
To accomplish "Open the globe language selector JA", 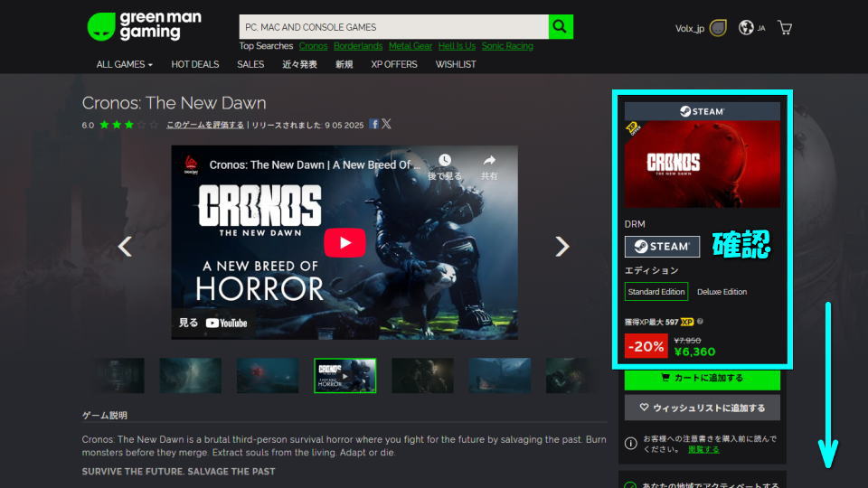I will [x=751, y=28].
